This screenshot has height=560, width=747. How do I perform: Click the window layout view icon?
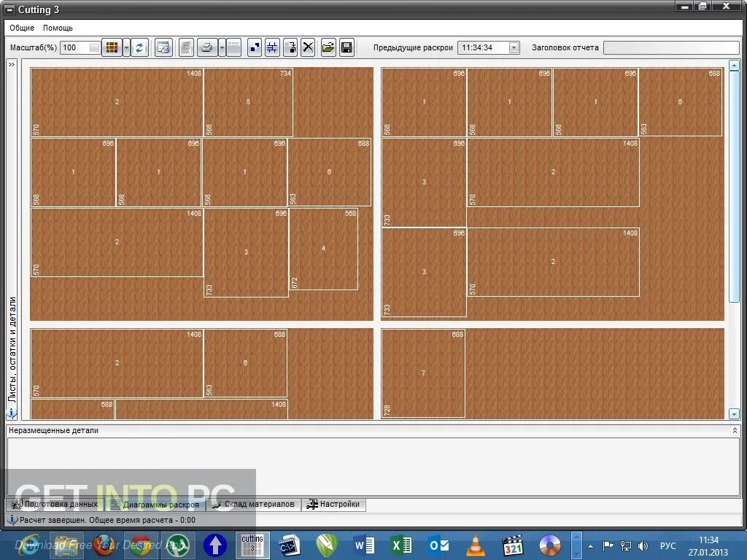coord(163,47)
